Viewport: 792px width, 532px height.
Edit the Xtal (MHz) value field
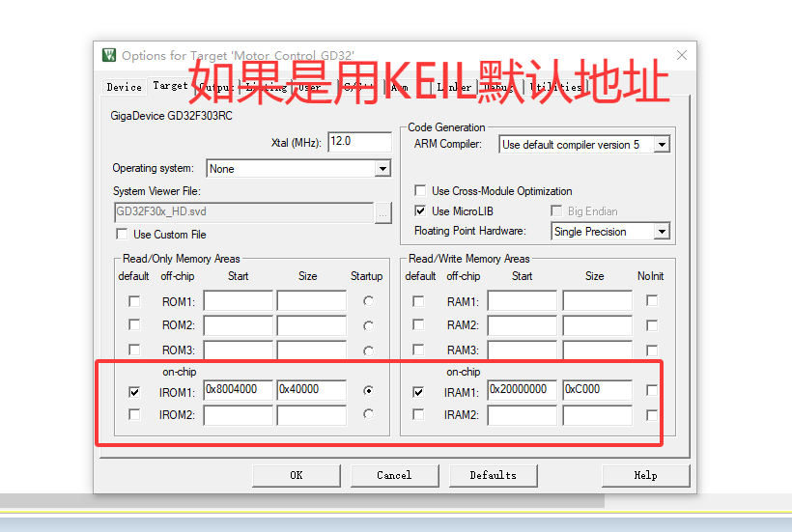pyautogui.click(x=359, y=142)
